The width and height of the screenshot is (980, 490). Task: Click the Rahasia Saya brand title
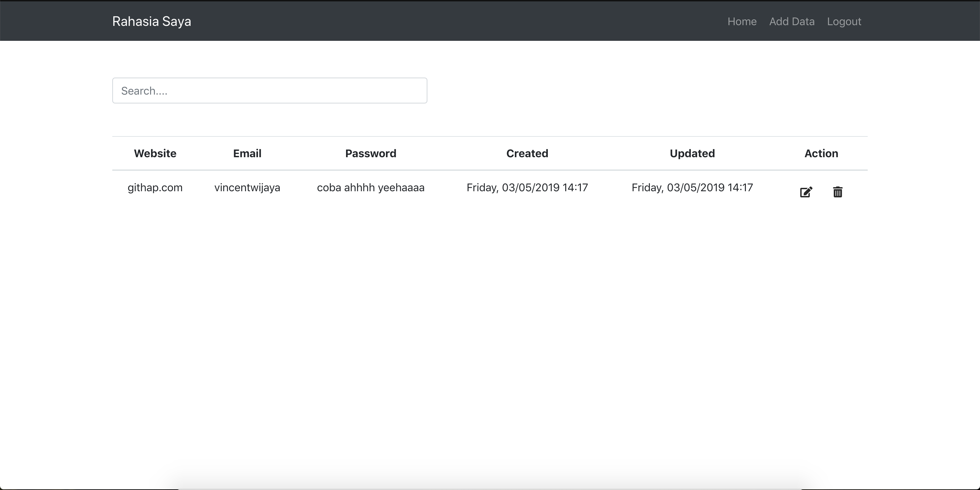point(152,21)
